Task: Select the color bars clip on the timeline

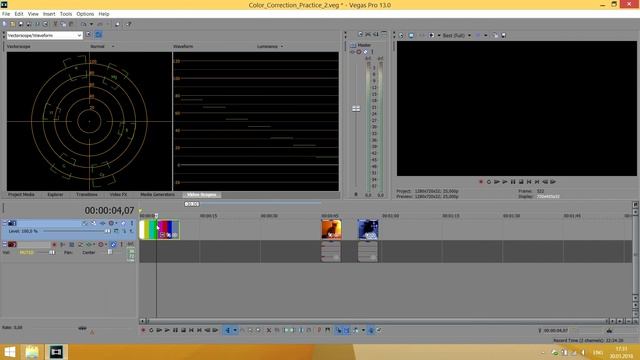Action: tap(159, 229)
